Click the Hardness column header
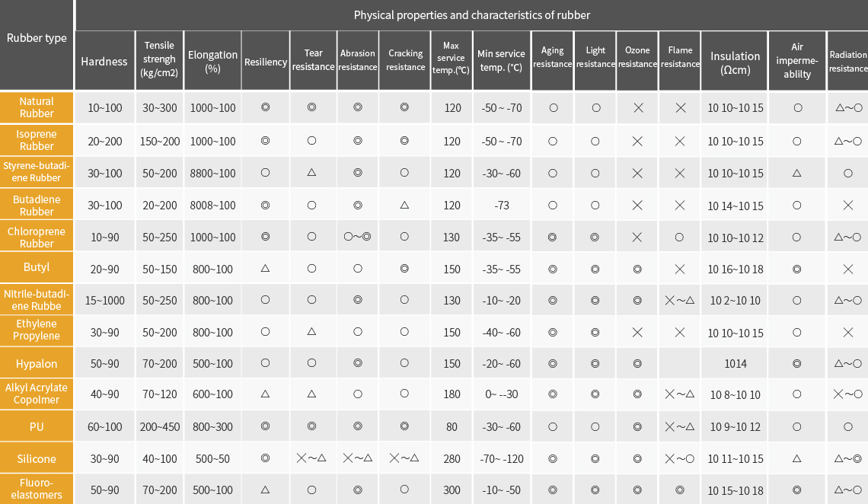Screen dimensions: 868x504 coord(104,62)
